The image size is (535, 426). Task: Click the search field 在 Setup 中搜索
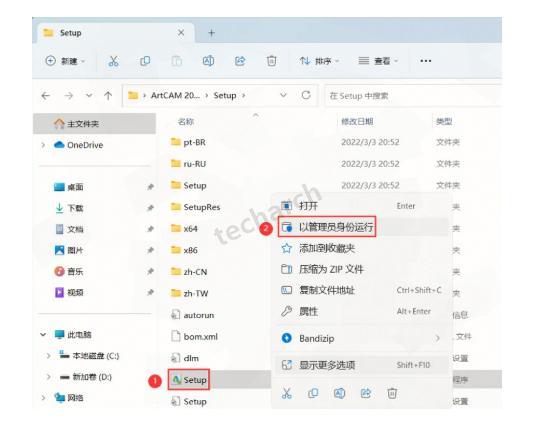click(x=413, y=96)
